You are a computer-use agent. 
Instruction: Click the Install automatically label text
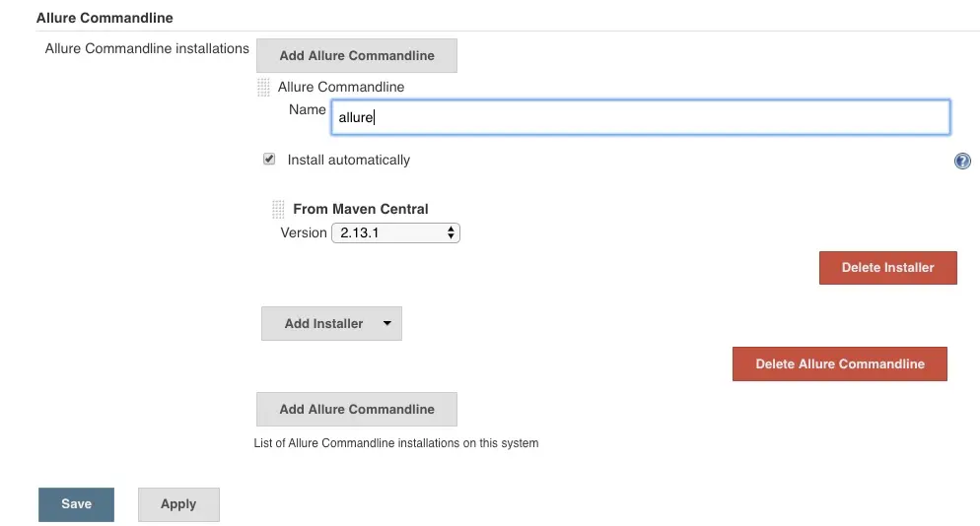click(348, 160)
